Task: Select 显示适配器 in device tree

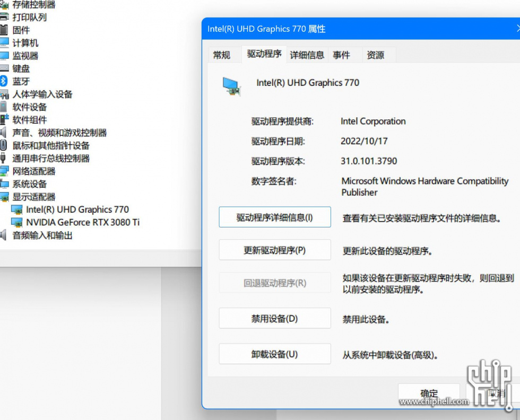Action: tap(34, 197)
